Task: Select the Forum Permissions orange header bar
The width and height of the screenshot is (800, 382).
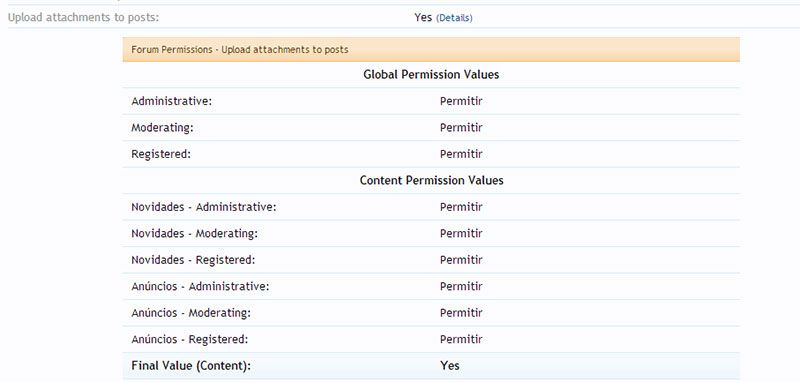Action: point(431,49)
